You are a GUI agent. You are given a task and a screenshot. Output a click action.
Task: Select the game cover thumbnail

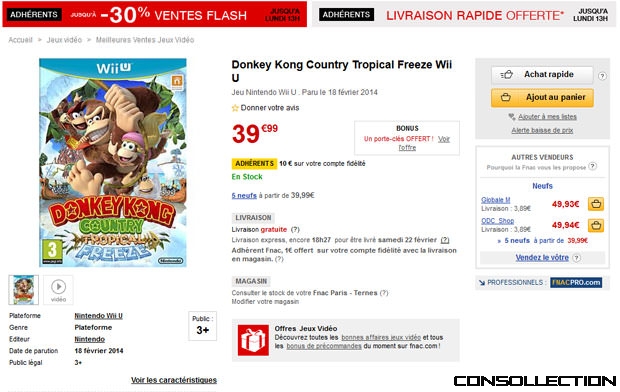coord(24,290)
